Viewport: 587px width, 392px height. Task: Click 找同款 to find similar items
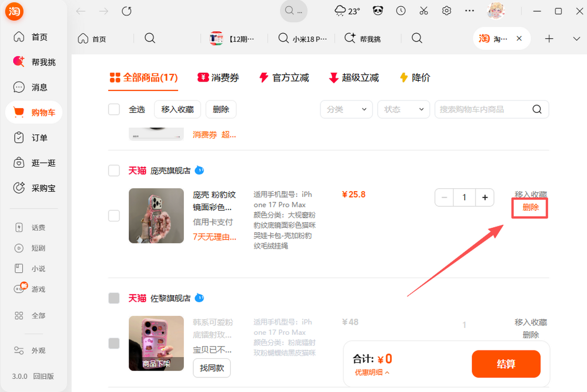pos(212,368)
